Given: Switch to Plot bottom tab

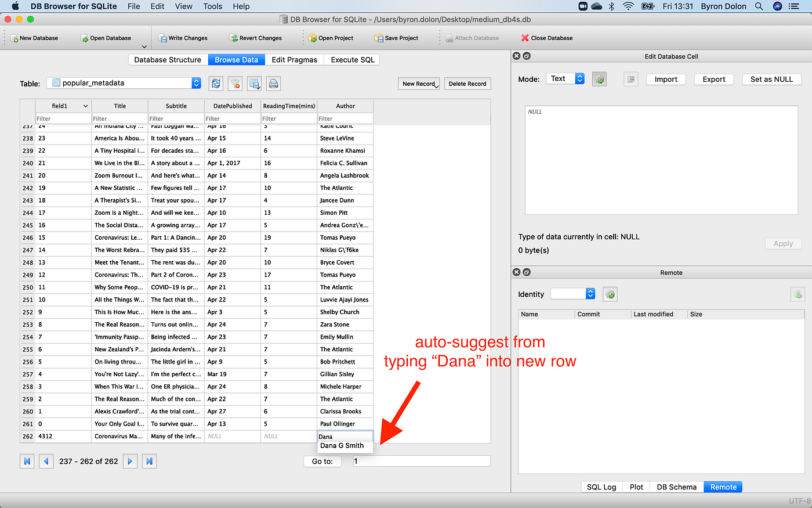Looking at the screenshot, I should click(636, 487).
